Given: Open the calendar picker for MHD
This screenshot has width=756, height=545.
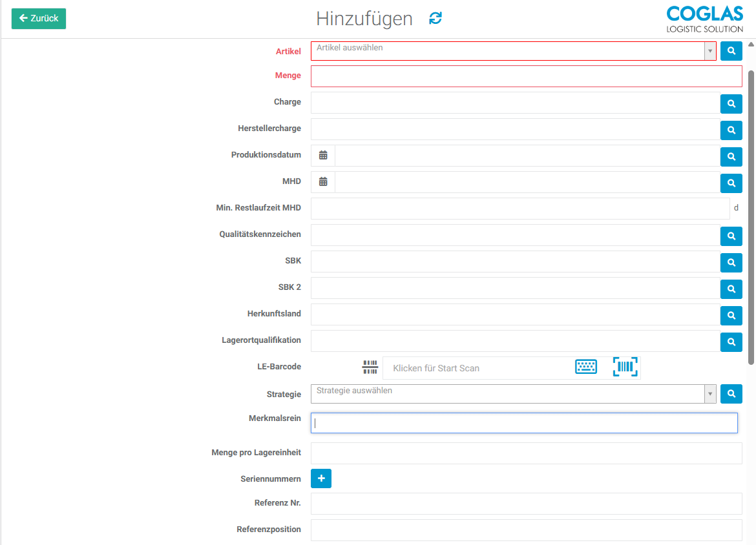Looking at the screenshot, I should click(x=322, y=181).
